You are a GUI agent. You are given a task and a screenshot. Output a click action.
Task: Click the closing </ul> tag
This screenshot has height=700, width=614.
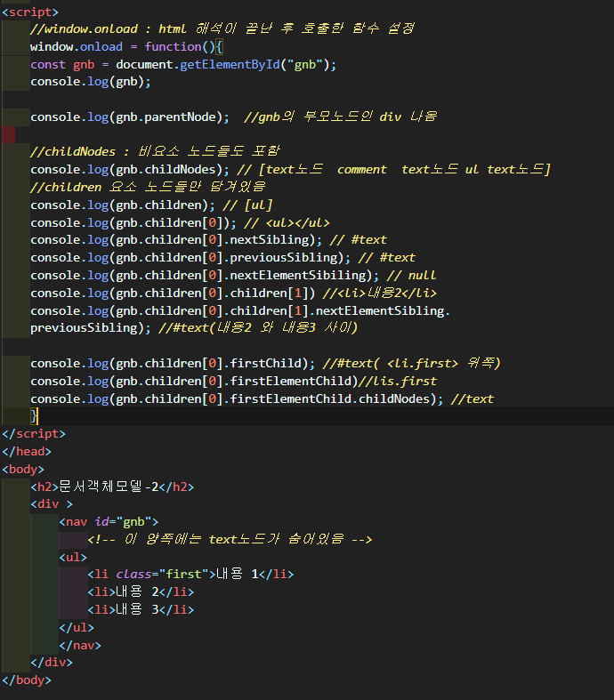pyautogui.click(x=77, y=628)
